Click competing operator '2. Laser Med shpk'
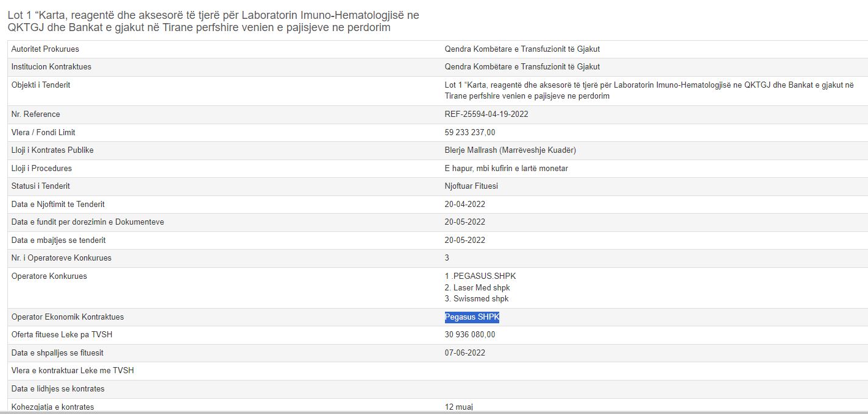Screen dimensions: 868x414 [477, 287]
